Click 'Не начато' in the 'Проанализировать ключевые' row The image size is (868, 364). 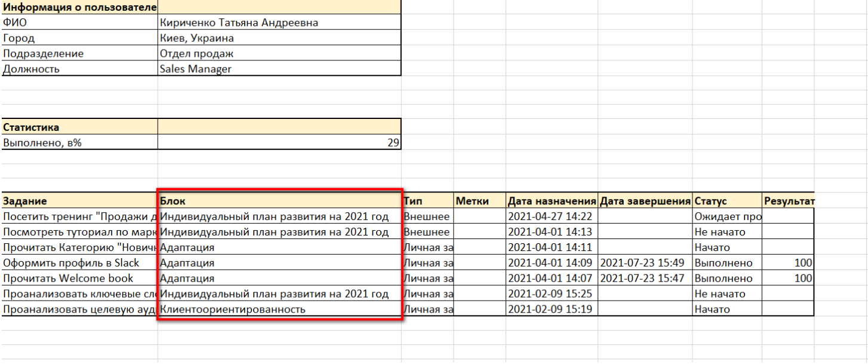pyautogui.click(x=728, y=293)
